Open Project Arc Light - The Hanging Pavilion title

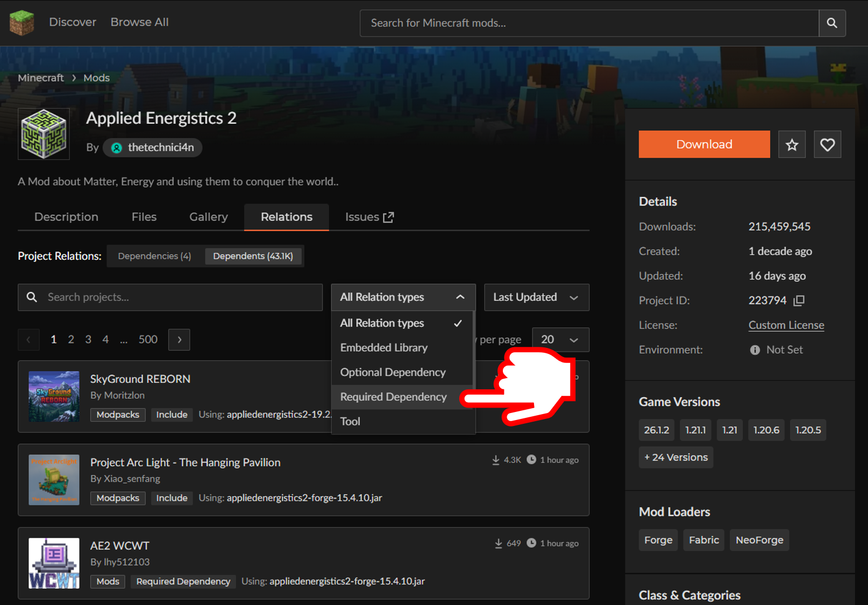[x=186, y=462]
